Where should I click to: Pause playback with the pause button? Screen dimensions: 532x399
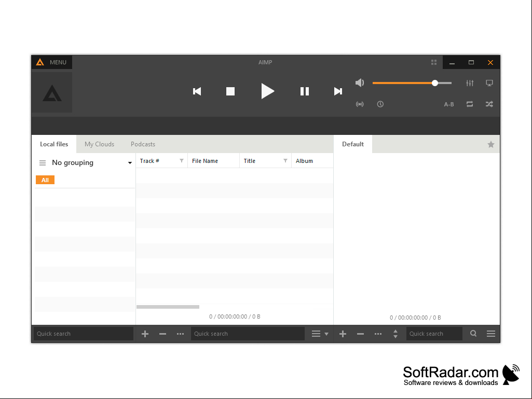pyautogui.click(x=305, y=91)
